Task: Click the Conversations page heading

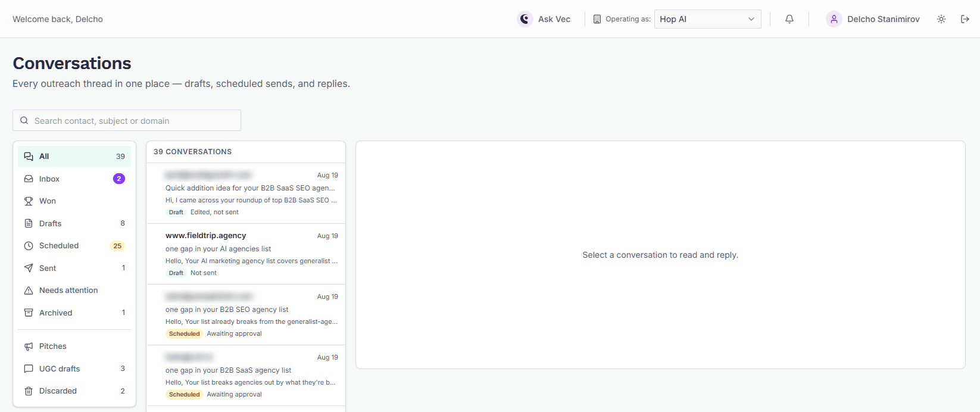Action: click(x=72, y=63)
